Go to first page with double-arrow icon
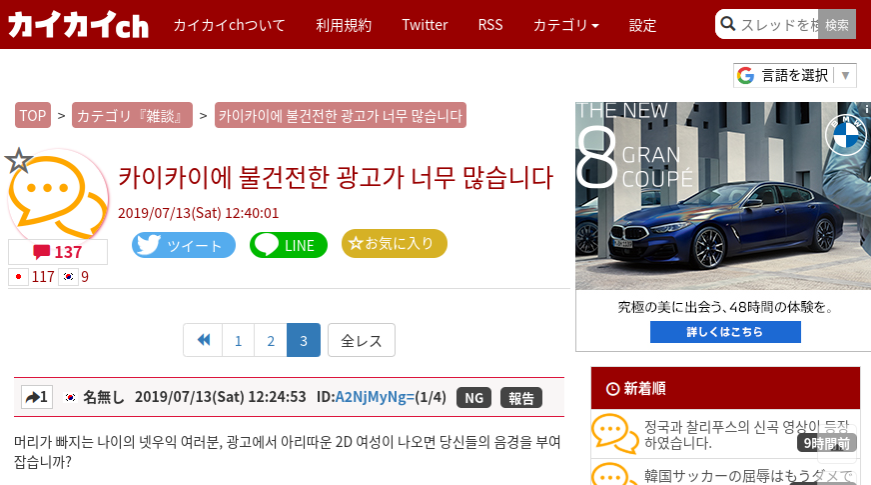Image resolution: width=871 pixels, height=485 pixels. click(203, 340)
